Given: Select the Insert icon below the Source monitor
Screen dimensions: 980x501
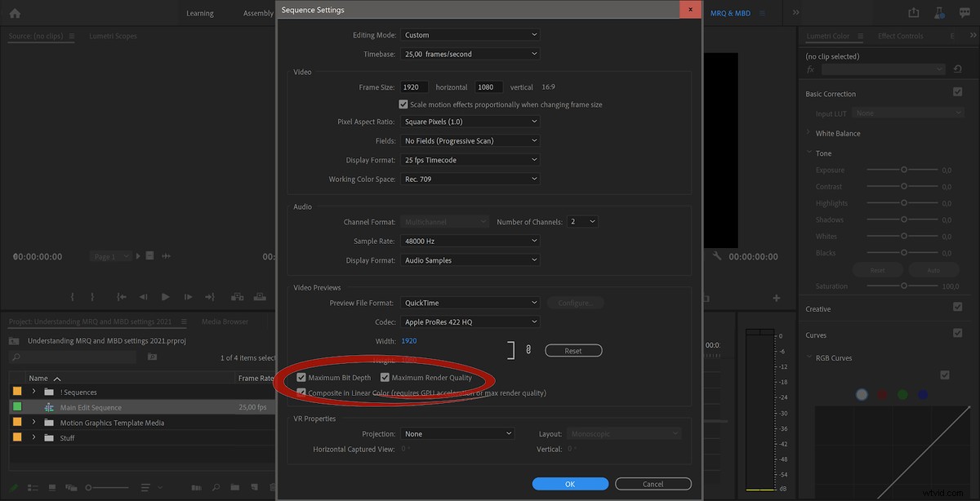Looking at the screenshot, I should click(237, 296).
